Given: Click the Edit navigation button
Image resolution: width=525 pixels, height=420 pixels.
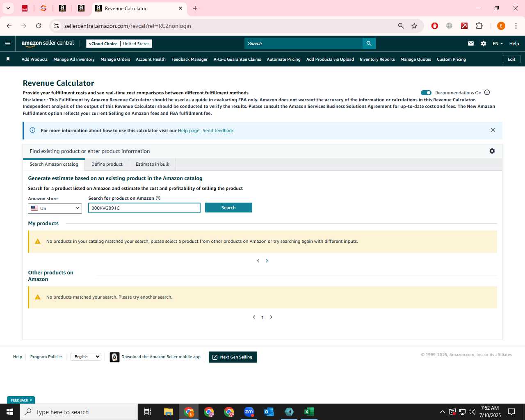Looking at the screenshot, I should [511, 59].
